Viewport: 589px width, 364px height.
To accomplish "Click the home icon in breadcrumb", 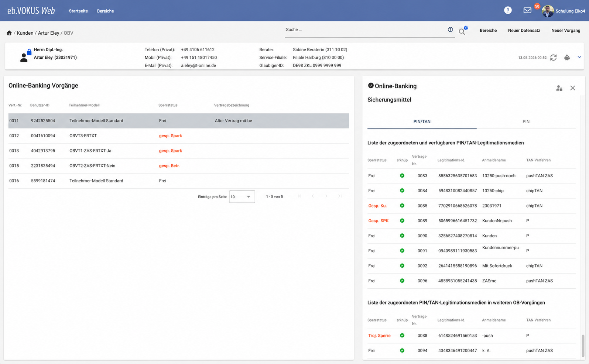I will coord(9,33).
